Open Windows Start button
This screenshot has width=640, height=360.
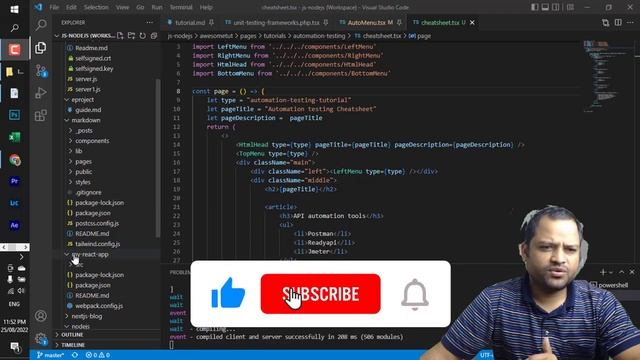[x=14, y=9]
